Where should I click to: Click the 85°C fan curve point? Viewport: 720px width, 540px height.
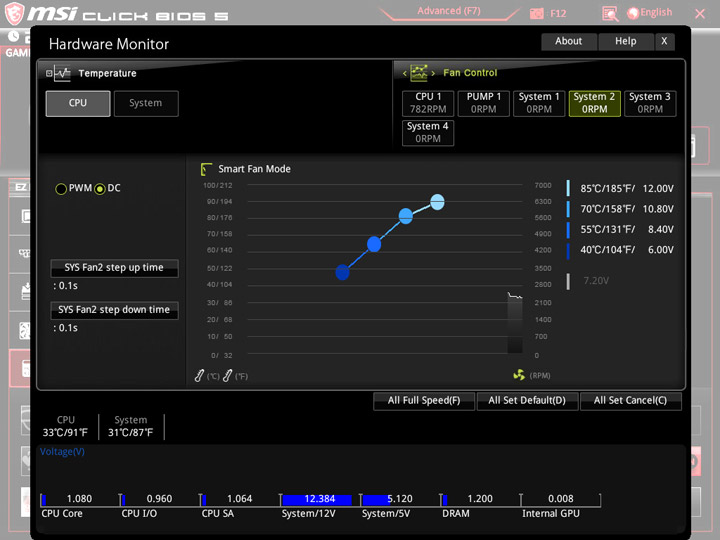point(437,202)
